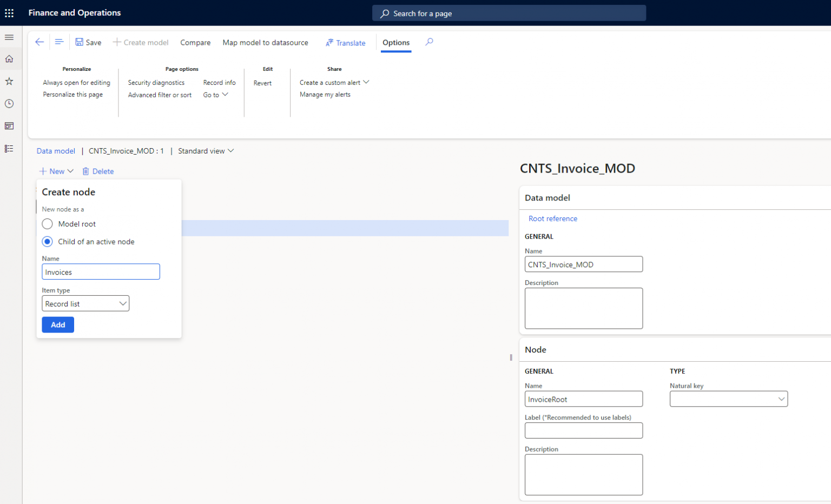The height and width of the screenshot is (504, 831).
Task: Open Favorites star in the left sidebar
Action: coord(9,81)
